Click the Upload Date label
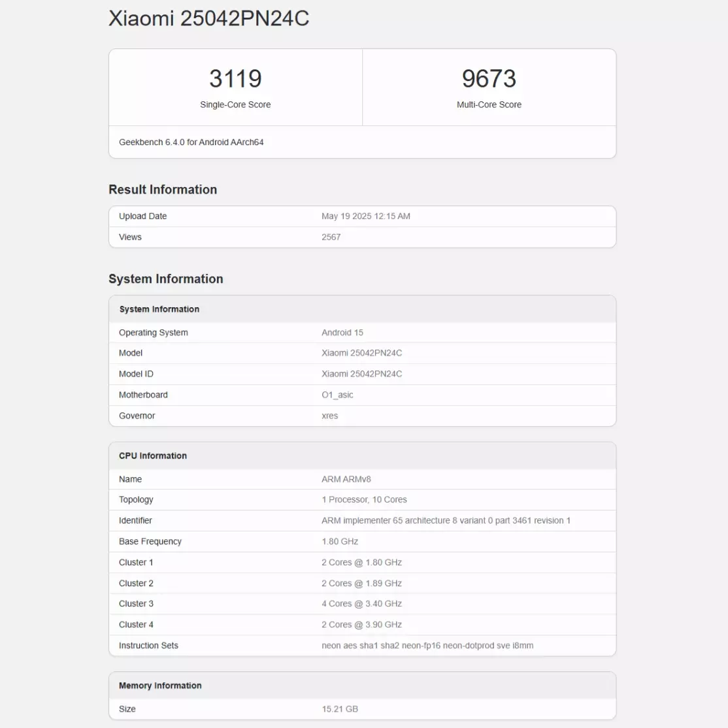 point(142,216)
